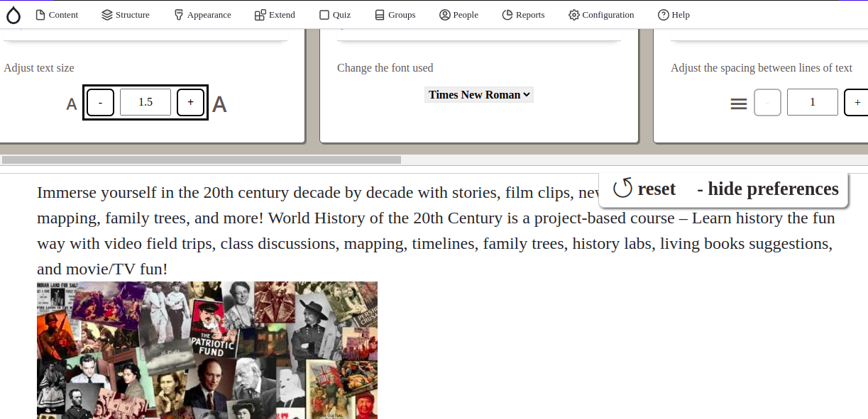868x419 pixels.
Task: Click the Drupal drop logo icon
Action: point(13,15)
